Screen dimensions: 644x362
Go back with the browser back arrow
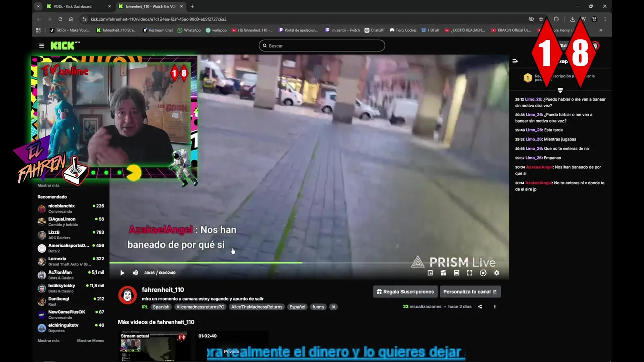point(39,19)
